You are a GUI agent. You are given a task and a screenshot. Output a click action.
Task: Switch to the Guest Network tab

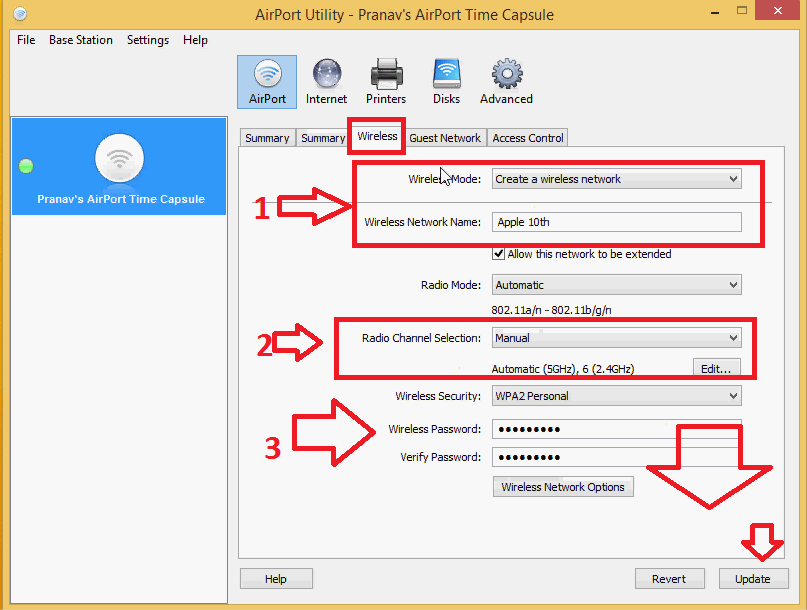[x=445, y=138]
